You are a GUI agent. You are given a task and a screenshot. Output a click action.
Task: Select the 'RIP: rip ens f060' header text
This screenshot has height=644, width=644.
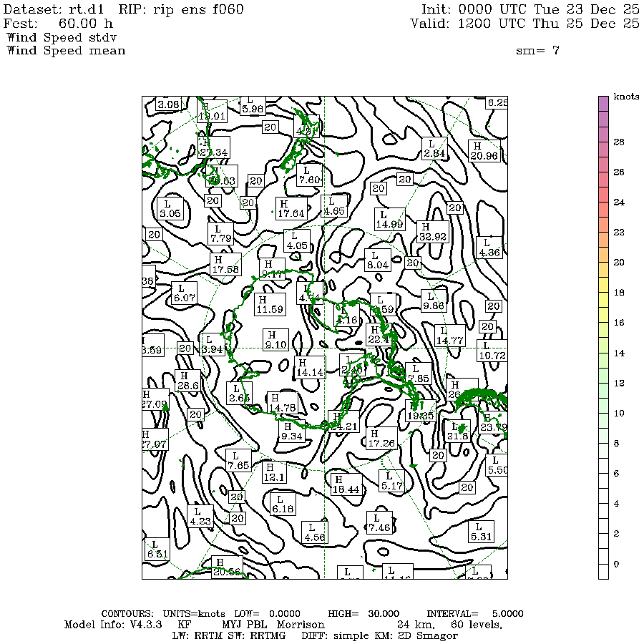tap(181, 9)
